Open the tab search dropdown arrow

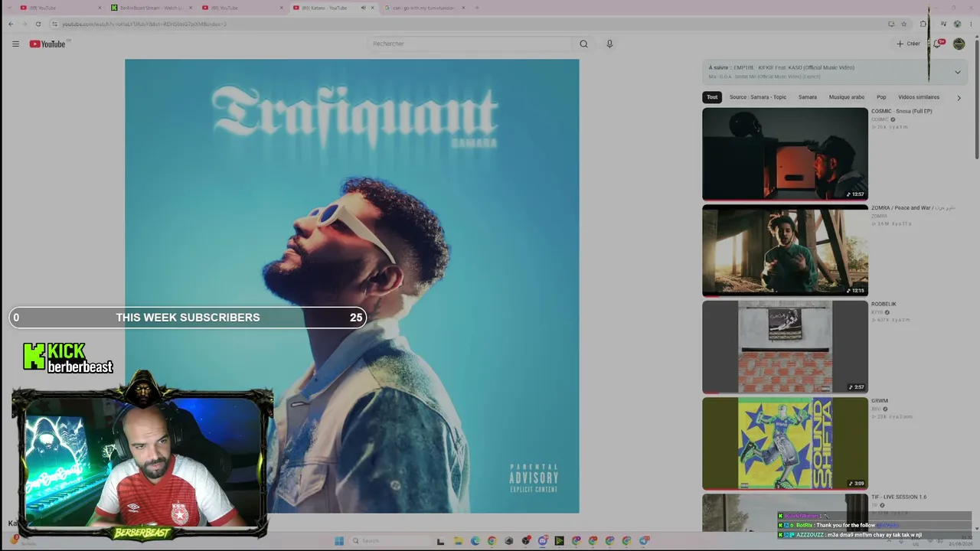coord(10,8)
